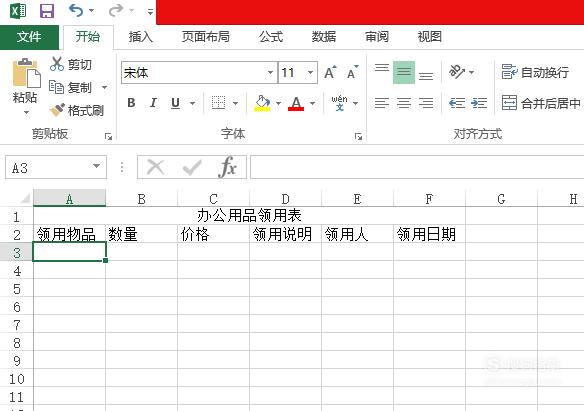Switch to the 数据 (Data) tab

[324, 37]
